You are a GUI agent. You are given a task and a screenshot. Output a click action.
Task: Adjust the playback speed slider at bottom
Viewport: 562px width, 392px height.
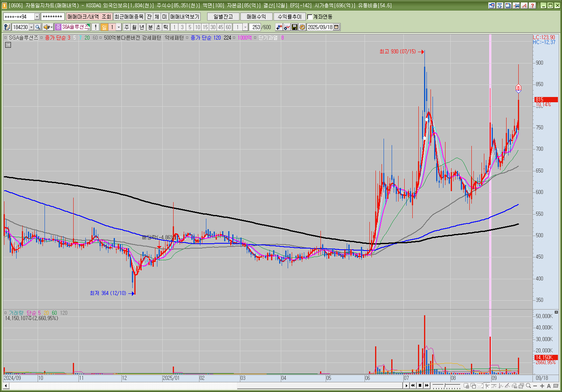coord(446,386)
